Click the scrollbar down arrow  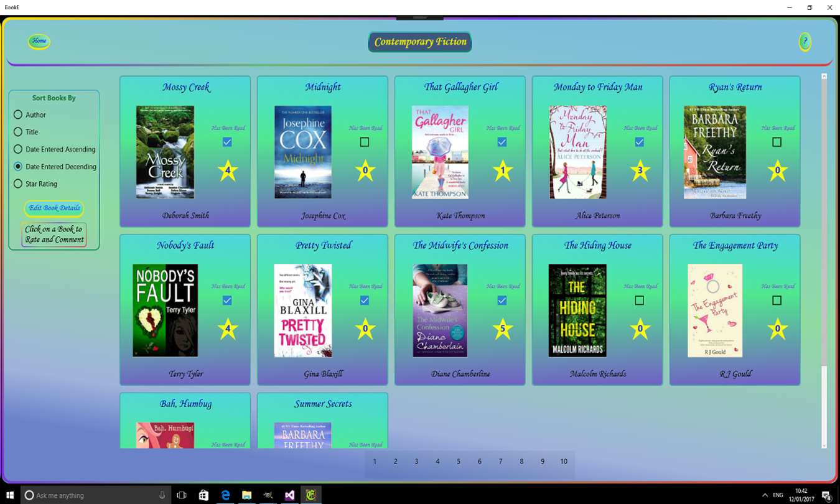click(x=824, y=445)
